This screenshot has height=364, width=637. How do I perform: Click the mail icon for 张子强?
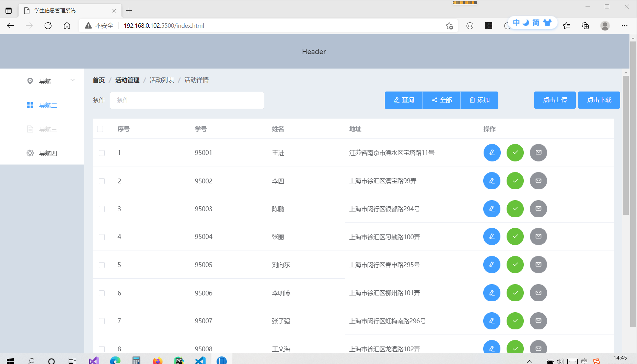(x=538, y=321)
